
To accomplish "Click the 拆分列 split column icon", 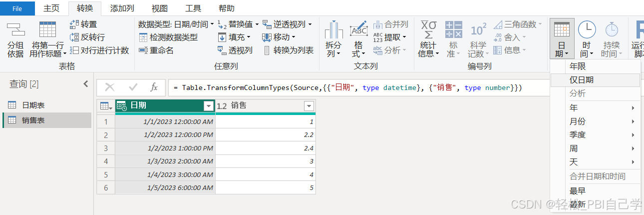I will [333, 29].
